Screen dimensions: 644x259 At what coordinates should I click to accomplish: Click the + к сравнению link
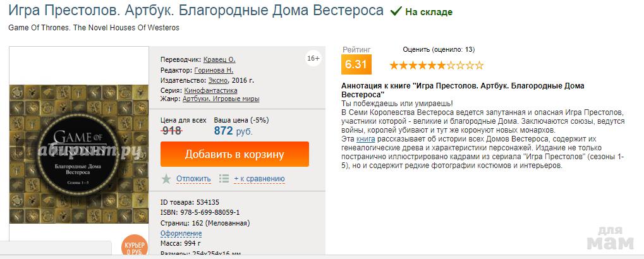click(259, 179)
